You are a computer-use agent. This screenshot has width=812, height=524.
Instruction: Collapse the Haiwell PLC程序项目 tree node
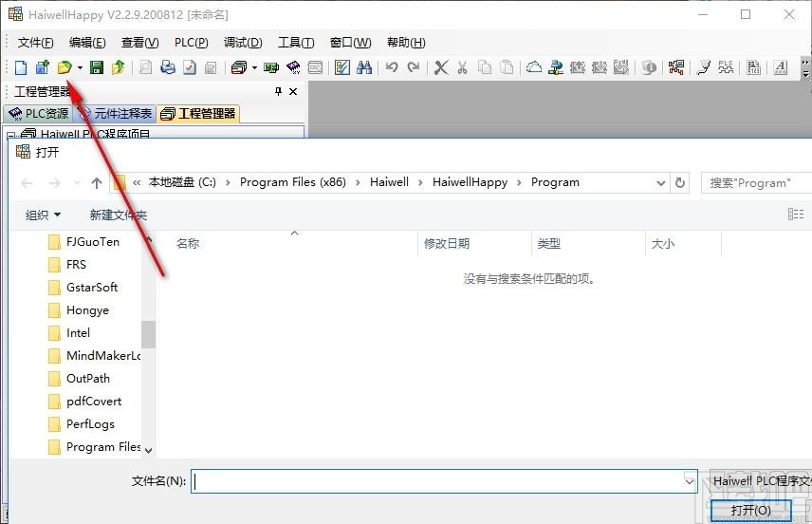(x=10, y=136)
